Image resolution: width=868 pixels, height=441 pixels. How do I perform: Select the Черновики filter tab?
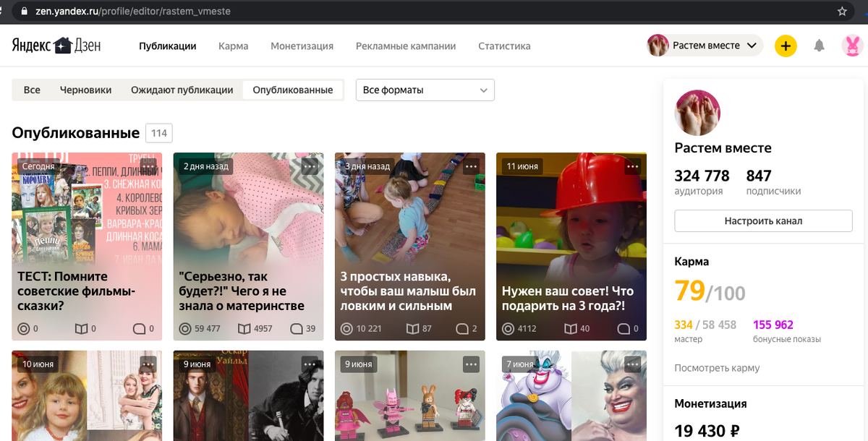[86, 90]
